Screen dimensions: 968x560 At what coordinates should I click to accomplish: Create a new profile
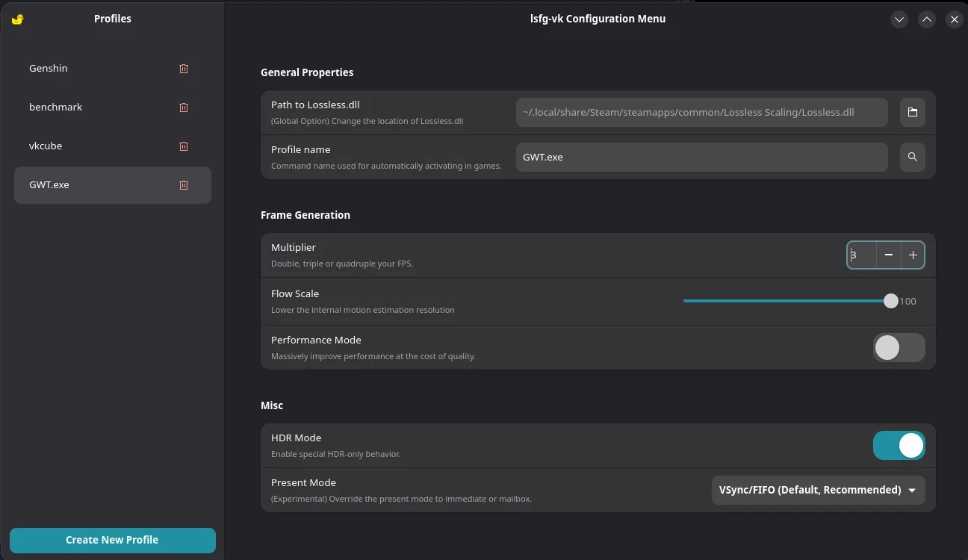pos(112,540)
